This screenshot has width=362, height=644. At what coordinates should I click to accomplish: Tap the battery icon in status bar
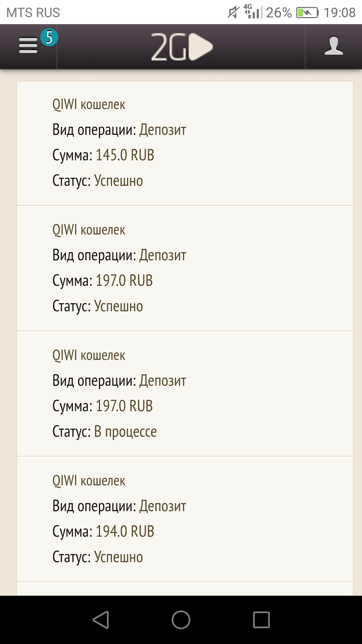click(307, 13)
